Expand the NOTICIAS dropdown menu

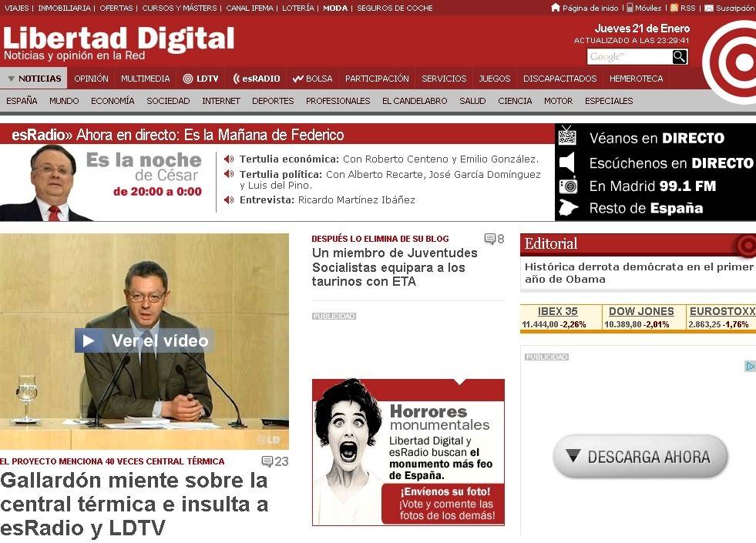[34, 79]
